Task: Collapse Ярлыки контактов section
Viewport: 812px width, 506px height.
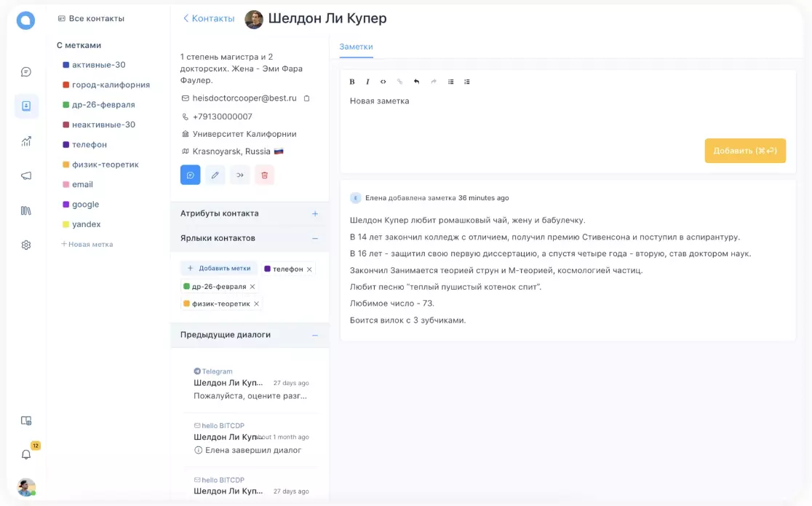Action: pyautogui.click(x=315, y=239)
